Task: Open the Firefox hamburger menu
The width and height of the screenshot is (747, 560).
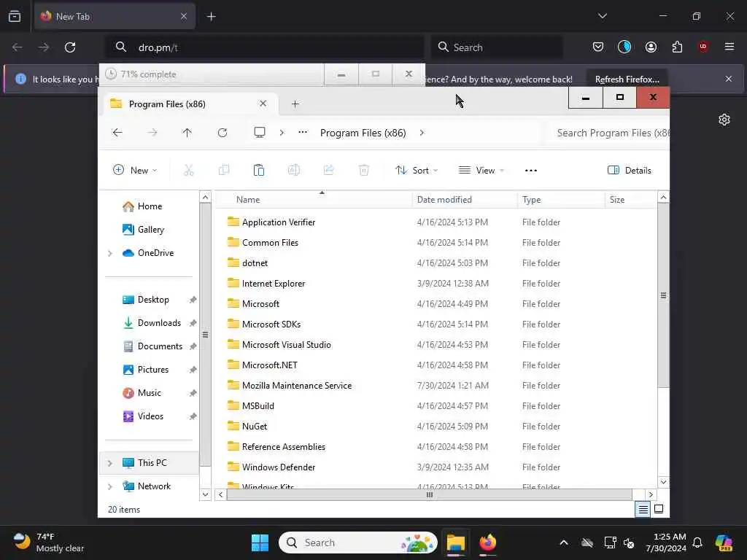Action: (729, 47)
